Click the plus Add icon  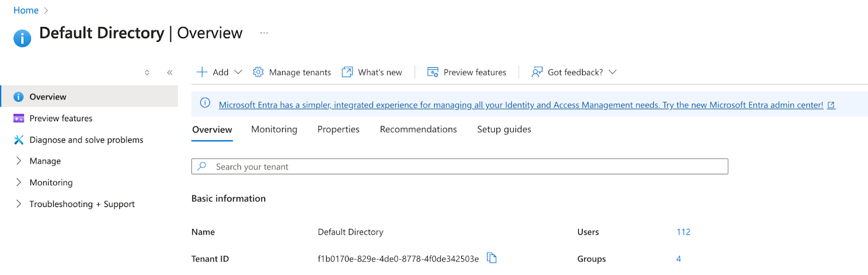202,72
